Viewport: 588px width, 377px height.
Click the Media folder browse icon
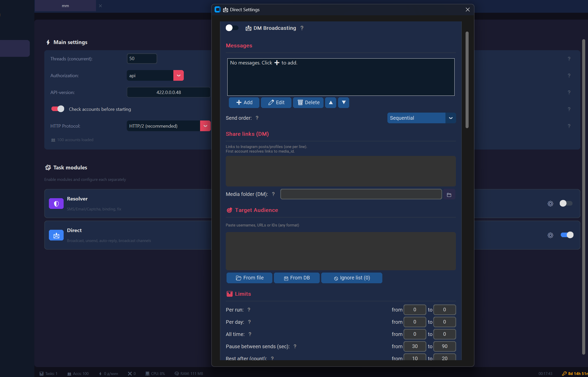coord(449,195)
